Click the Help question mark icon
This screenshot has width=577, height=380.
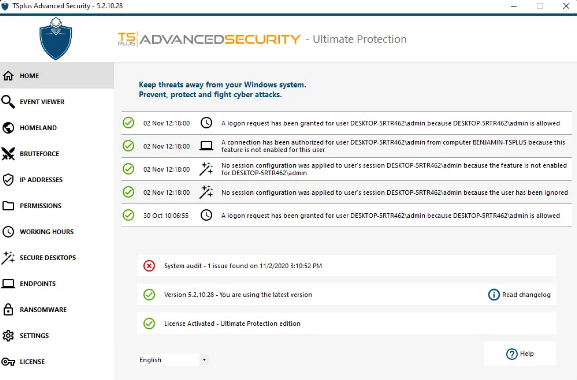tap(512, 354)
